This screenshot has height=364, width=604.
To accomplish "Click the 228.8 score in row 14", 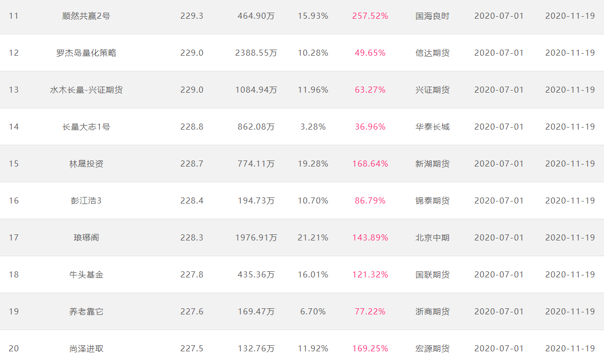I will point(192,127).
